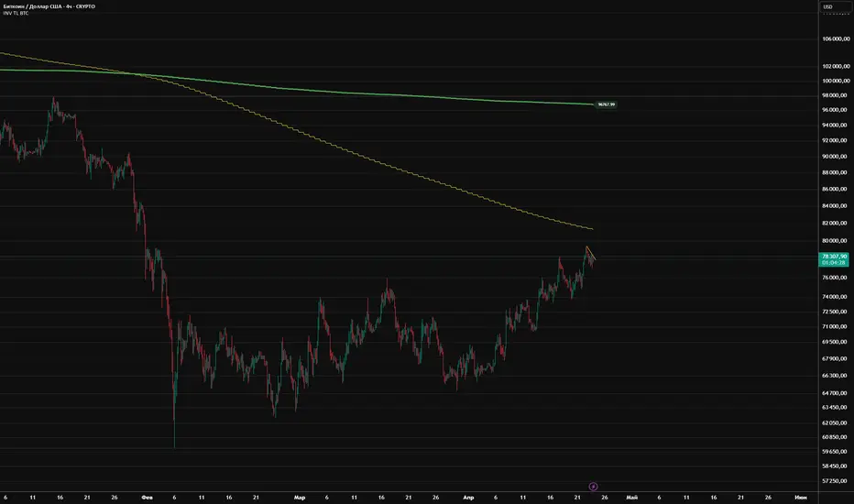
Task: Click the Май month label on time axis
Action: click(631, 498)
